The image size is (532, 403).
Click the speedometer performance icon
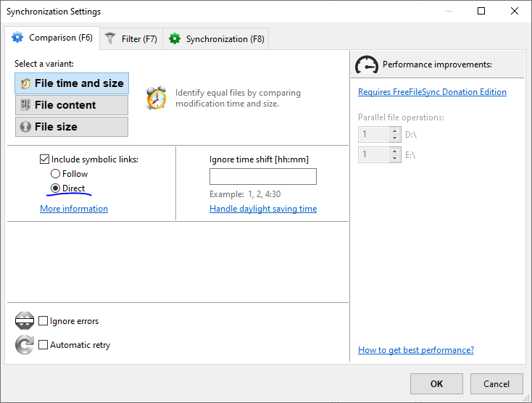point(367,65)
